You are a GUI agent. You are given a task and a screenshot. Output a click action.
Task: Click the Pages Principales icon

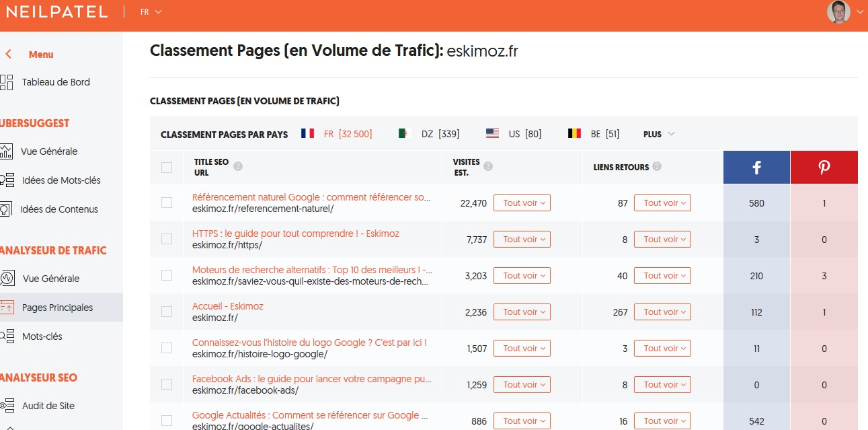pos(7,308)
